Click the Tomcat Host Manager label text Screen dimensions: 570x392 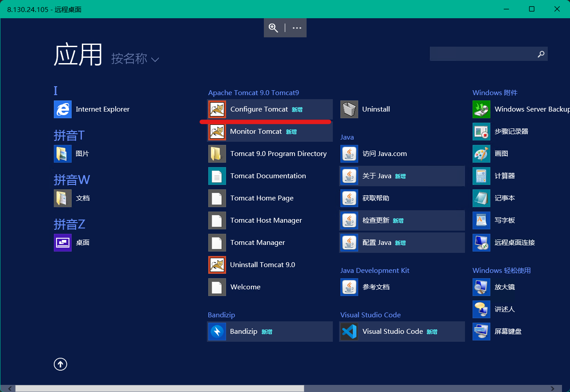point(266,220)
